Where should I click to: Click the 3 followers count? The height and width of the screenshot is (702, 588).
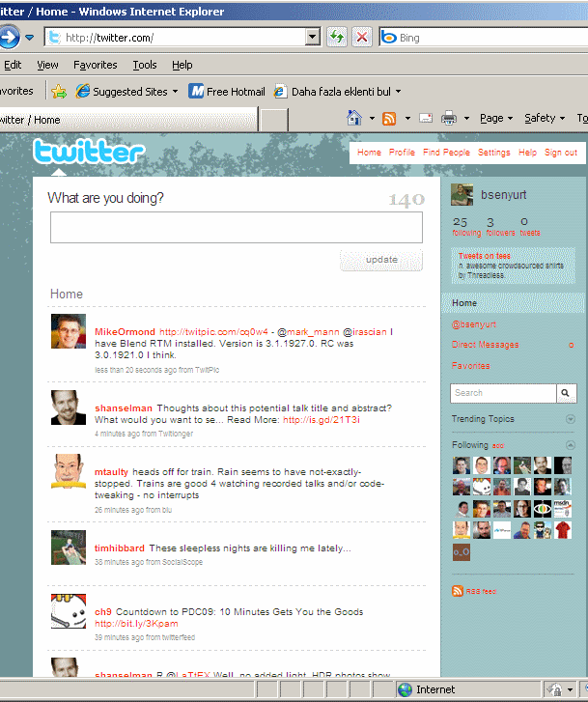tap(500, 227)
